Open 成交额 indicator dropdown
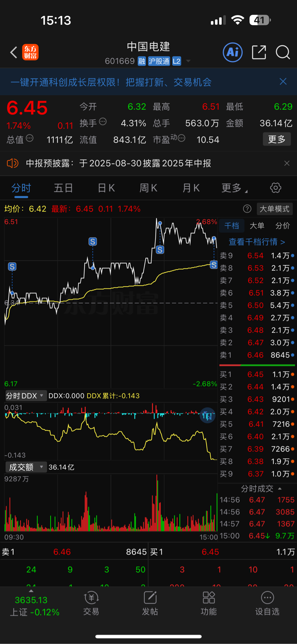The image size is (297, 644). point(26,467)
